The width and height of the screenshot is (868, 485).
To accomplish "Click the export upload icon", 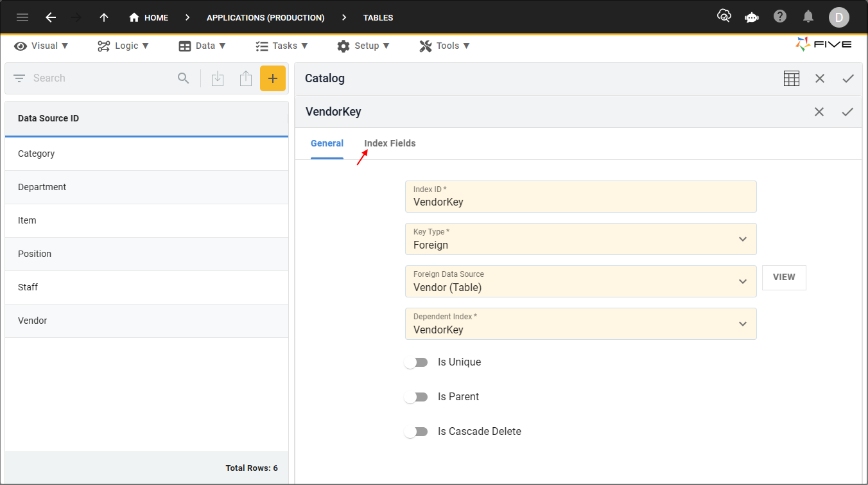I will 245,78.
